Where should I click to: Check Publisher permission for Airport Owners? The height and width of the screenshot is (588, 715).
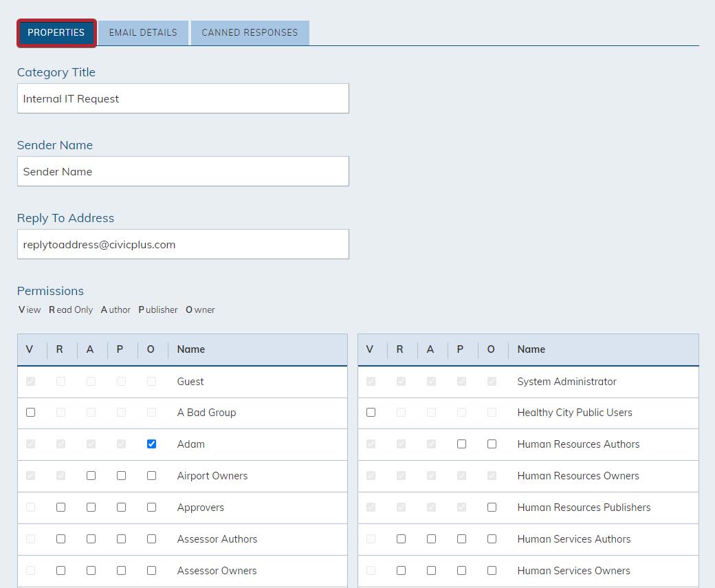[121, 476]
